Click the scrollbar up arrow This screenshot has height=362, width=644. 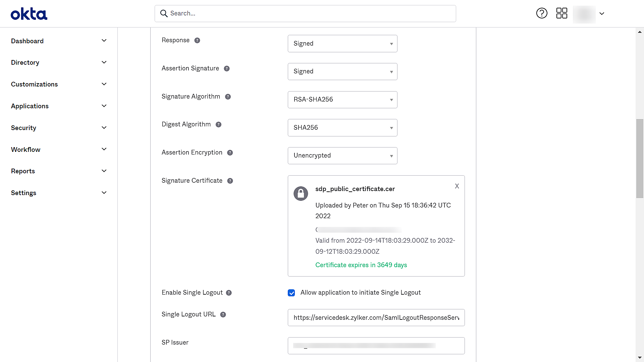coord(640,32)
